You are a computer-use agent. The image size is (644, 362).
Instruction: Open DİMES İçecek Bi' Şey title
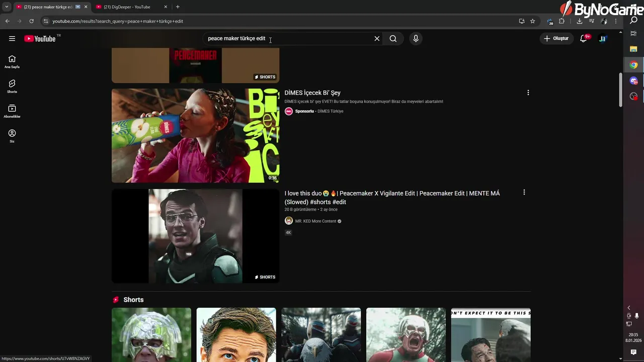click(312, 93)
